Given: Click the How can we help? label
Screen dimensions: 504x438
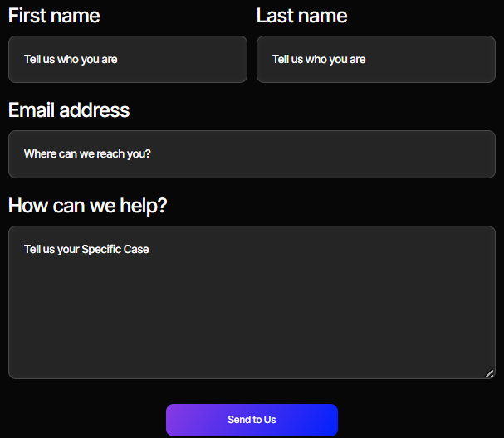Looking at the screenshot, I should point(88,206).
